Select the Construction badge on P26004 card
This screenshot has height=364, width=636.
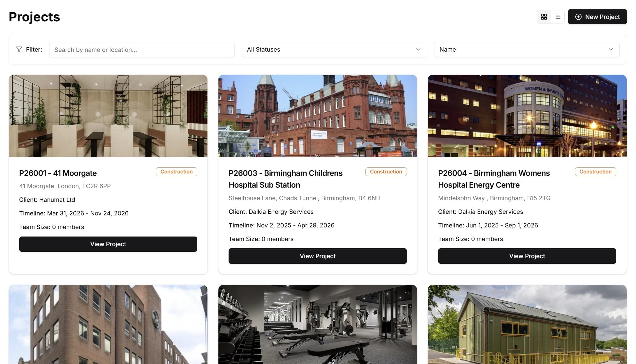point(595,171)
